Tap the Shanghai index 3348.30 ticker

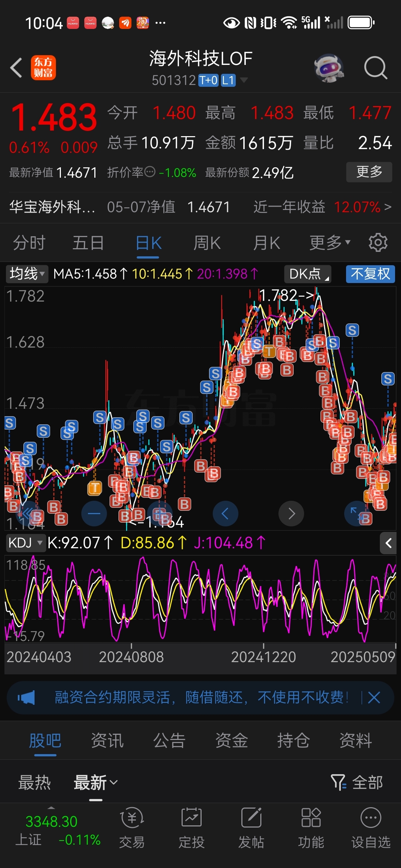51,821
